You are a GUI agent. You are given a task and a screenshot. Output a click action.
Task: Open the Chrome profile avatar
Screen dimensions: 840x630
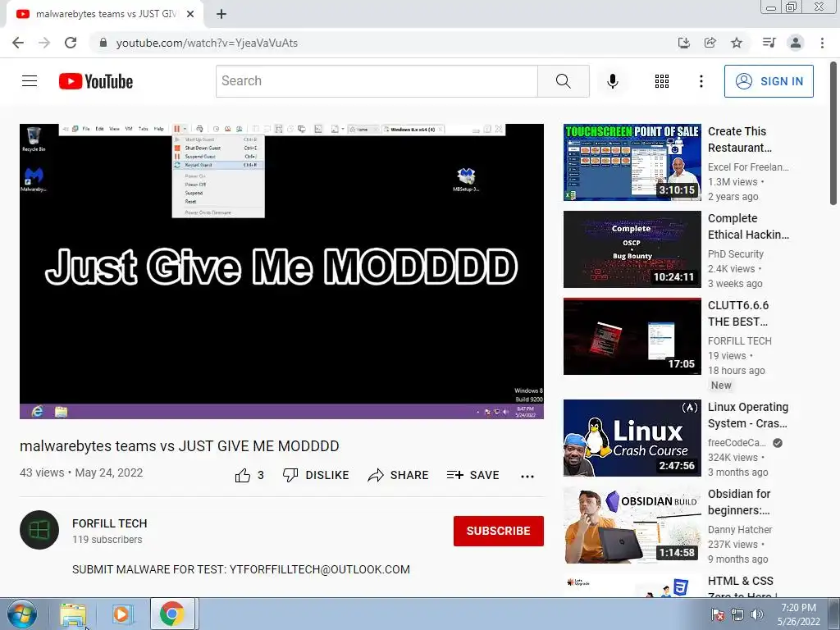796,43
